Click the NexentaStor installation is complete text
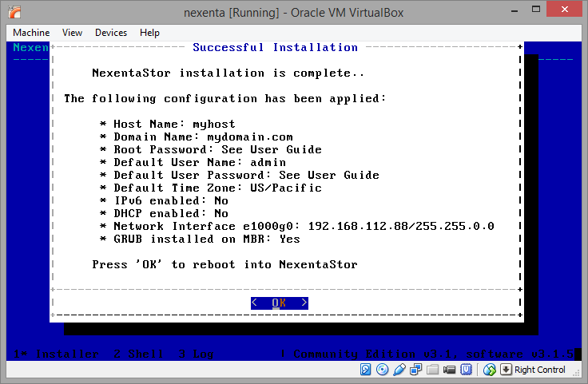This screenshot has width=588, height=384. [228, 73]
